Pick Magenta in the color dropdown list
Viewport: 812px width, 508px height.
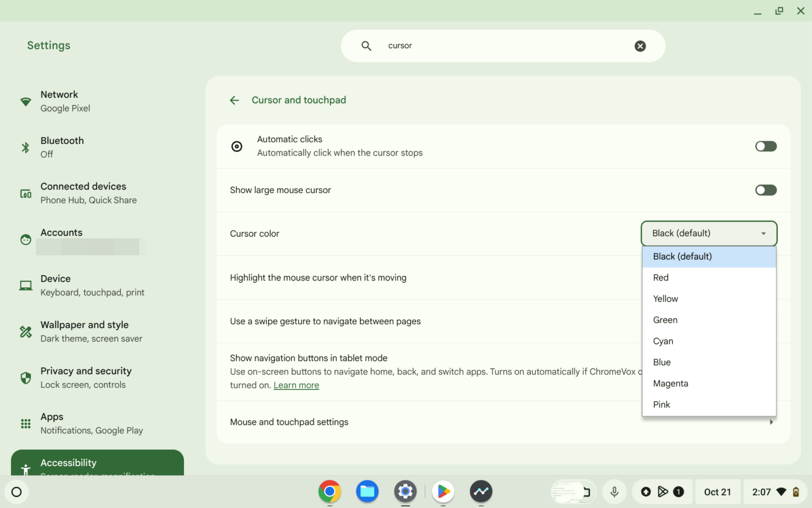point(670,384)
